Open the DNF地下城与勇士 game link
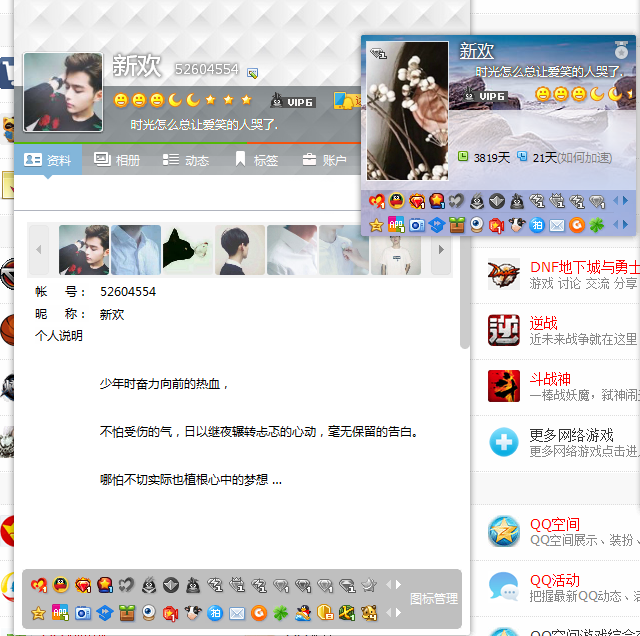Viewport: 640px width, 636px height. tap(584, 267)
